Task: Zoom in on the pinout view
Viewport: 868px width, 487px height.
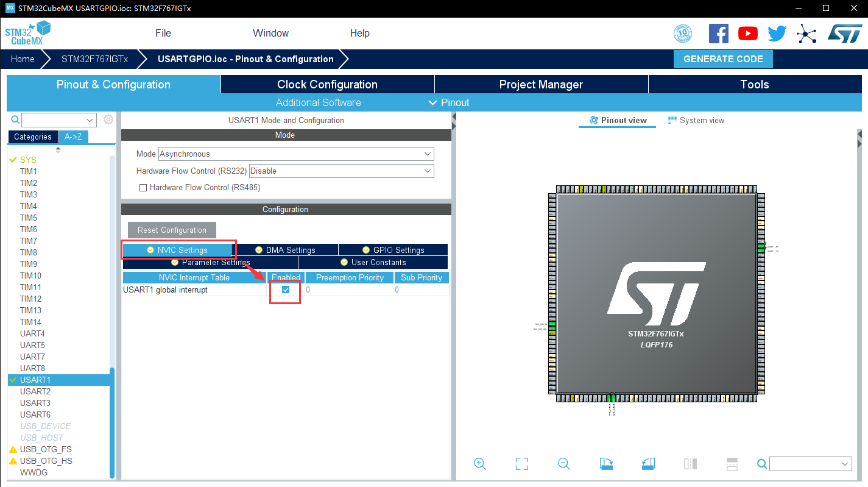Action: tap(479, 464)
